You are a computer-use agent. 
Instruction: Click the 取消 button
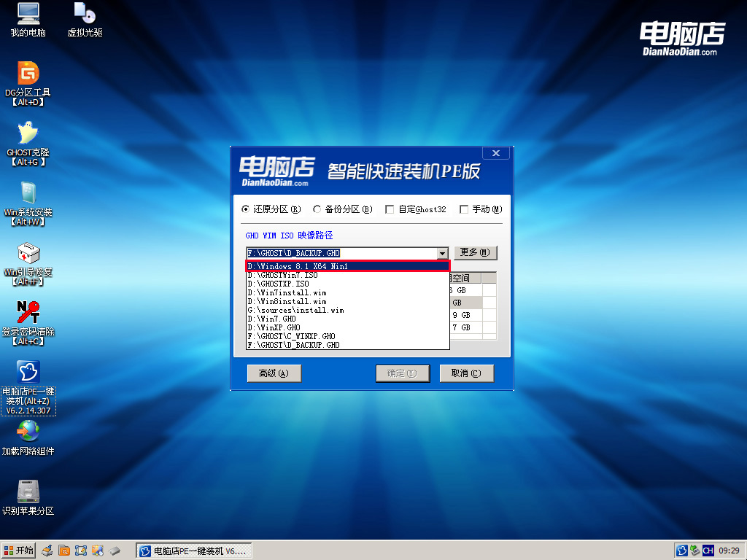466,373
